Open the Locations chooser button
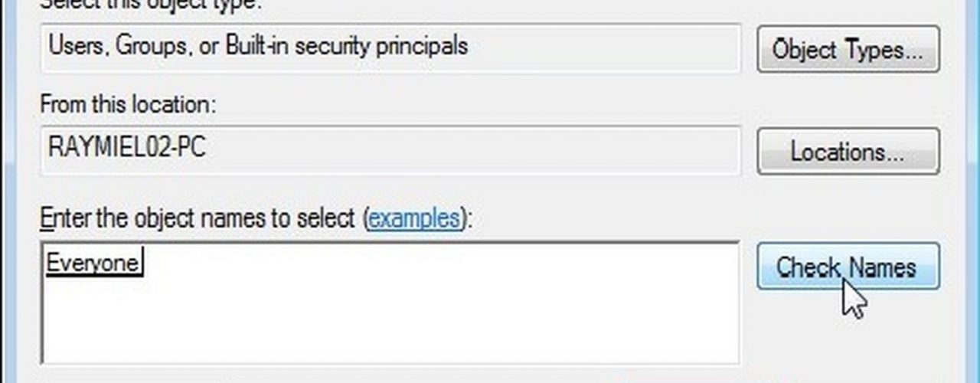 848,151
